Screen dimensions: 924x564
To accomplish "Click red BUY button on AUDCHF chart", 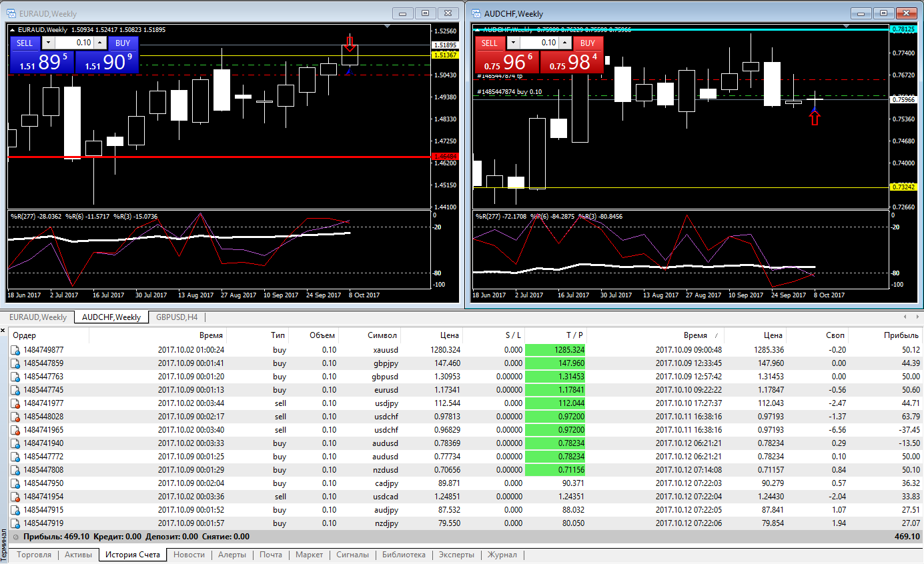I will pos(587,43).
